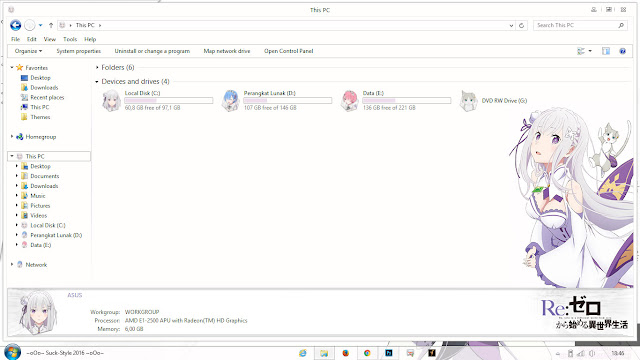Show hidden tray icons arrow
640x360 pixels.
tap(558, 354)
